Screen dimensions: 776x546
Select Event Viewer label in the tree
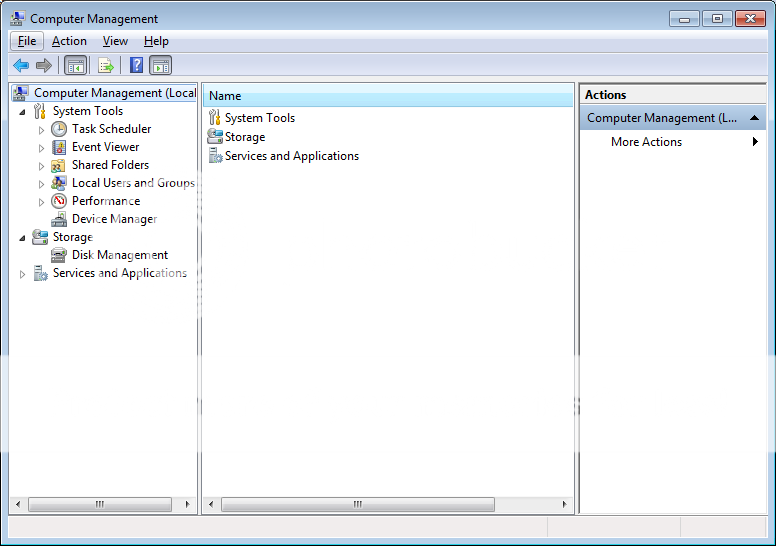click(x=105, y=147)
